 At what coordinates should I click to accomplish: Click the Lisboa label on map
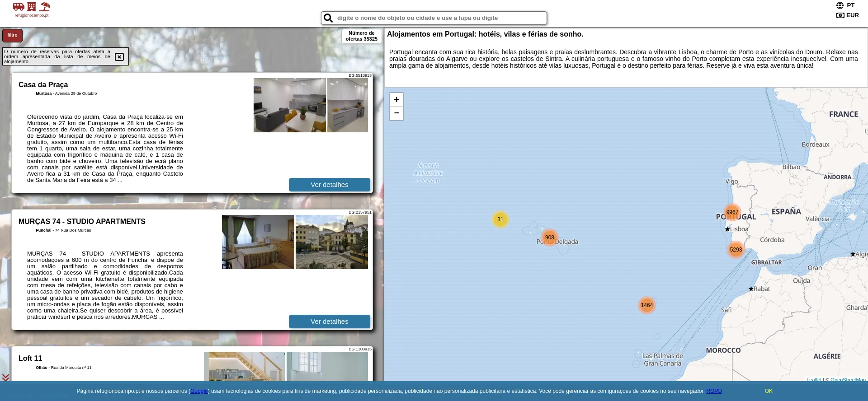[739, 229]
